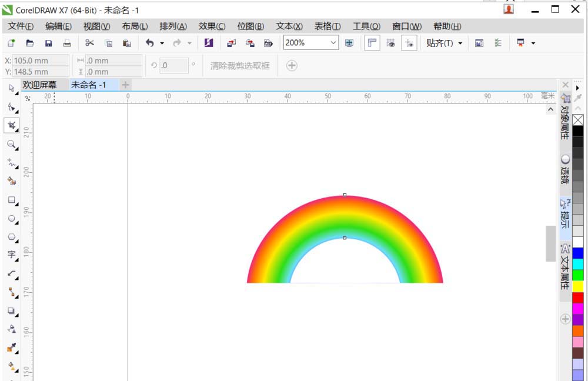The height and width of the screenshot is (381, 588).
Task: Cut selection with the scissors icon
Action: pos(89,42)
